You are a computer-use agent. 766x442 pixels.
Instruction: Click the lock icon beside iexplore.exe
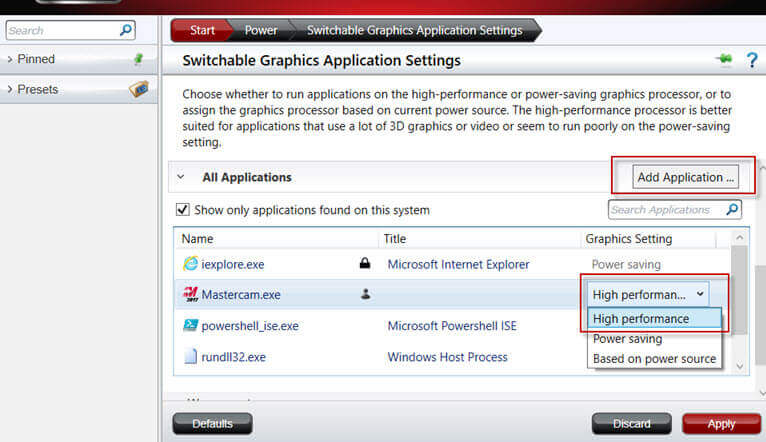(x=365, y=264)
